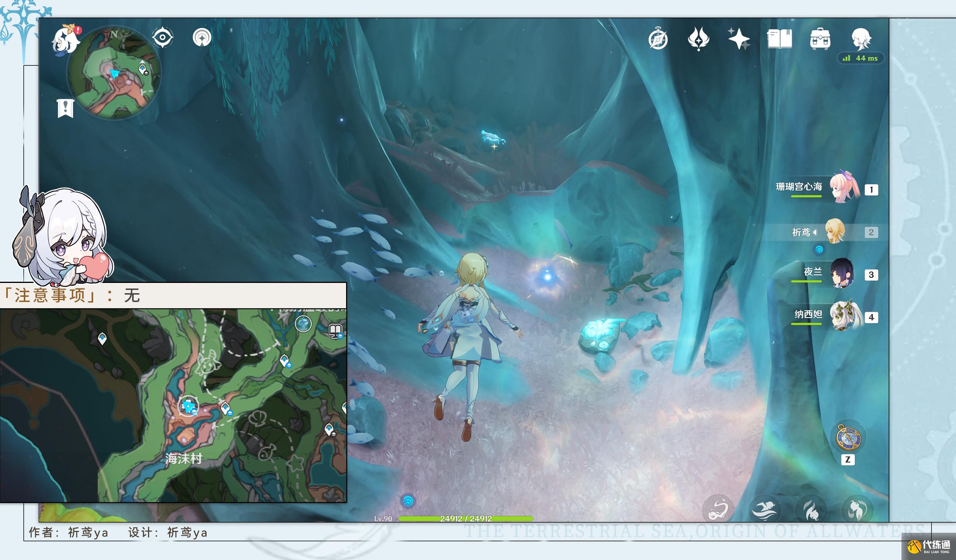
Task: Open the adventurer handbook book icon
Action: tap(779, 39)
